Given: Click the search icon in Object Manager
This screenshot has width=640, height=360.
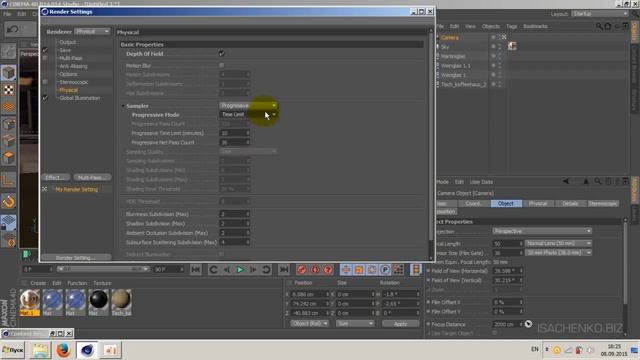Looking at the screenshot, I should tap(599, 27).
